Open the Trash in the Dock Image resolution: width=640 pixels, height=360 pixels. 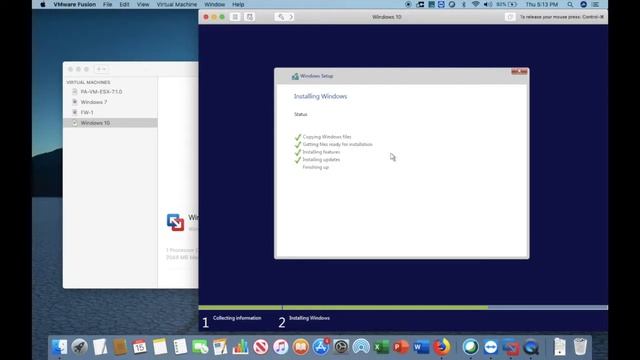[x=580, y=347]
